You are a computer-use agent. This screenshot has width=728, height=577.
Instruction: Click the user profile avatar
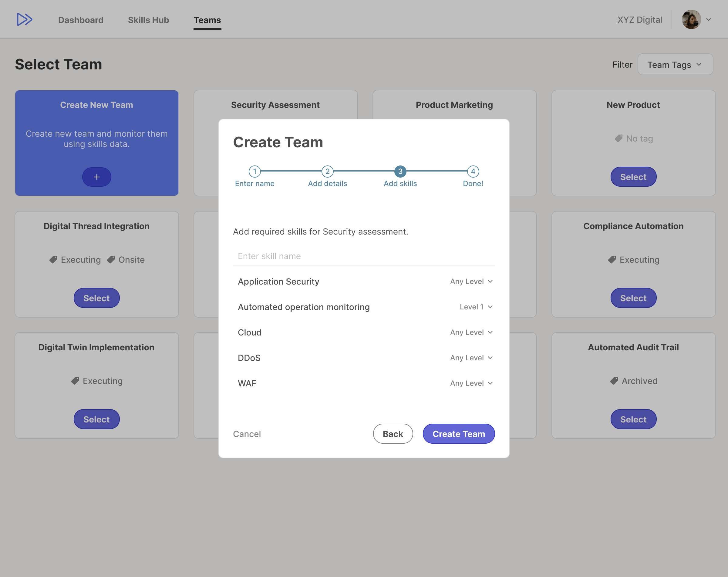pos(691,20)
